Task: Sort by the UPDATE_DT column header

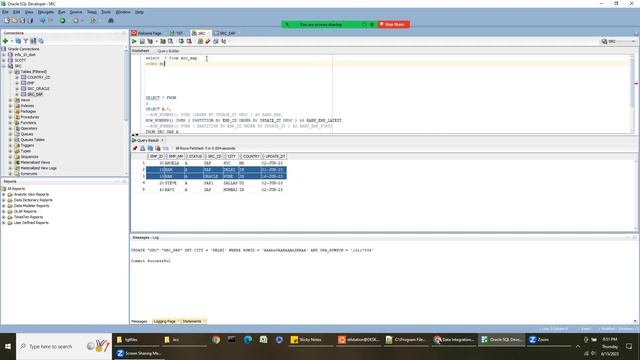Action: (275, 156)
